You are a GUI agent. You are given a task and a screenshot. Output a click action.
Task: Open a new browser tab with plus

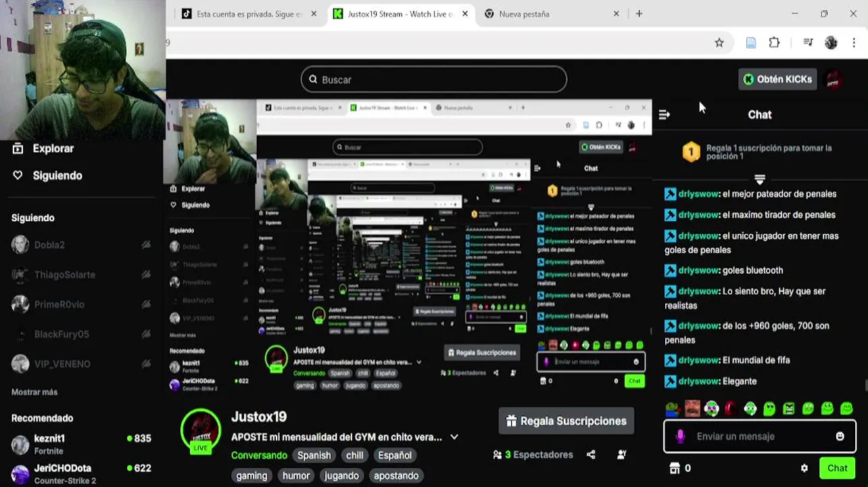639,14
